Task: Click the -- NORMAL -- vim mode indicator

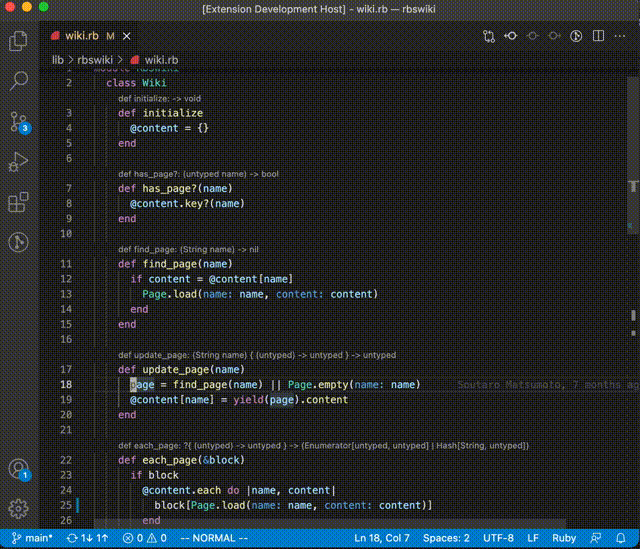Action: coord(214,538)
